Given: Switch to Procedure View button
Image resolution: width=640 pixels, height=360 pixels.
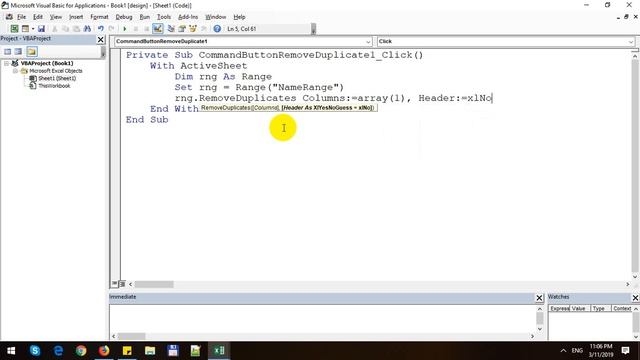Looking at the screenshot, I should (114, 284).
